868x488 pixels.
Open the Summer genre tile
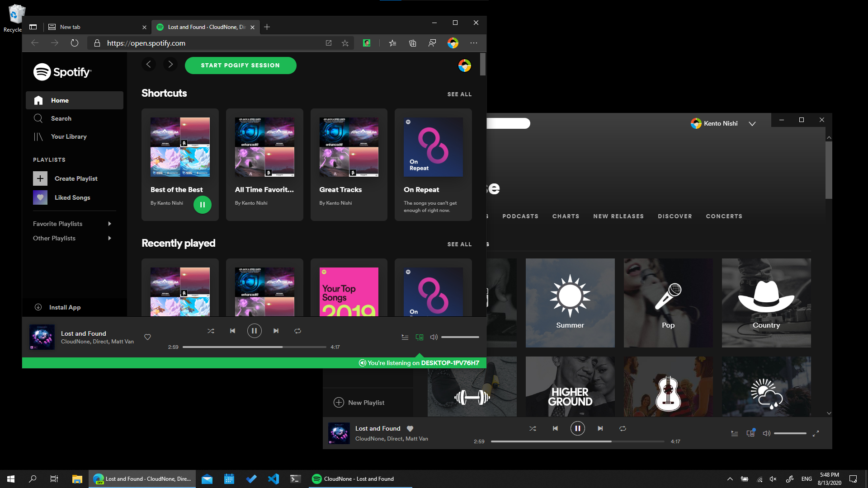click(570, 303)
